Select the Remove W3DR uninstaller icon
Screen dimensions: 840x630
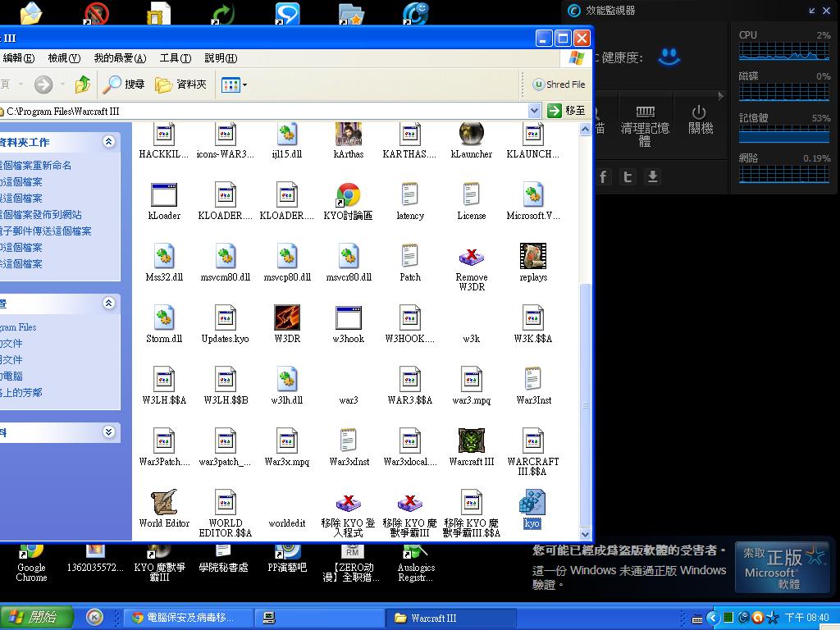pyautogui.click(x=472, y=257)
